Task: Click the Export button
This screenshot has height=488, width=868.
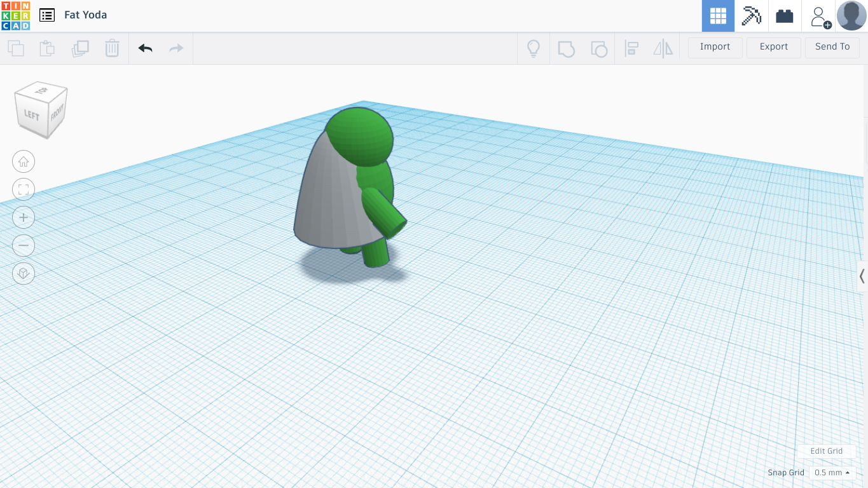Action: click(x=773, y=47)
